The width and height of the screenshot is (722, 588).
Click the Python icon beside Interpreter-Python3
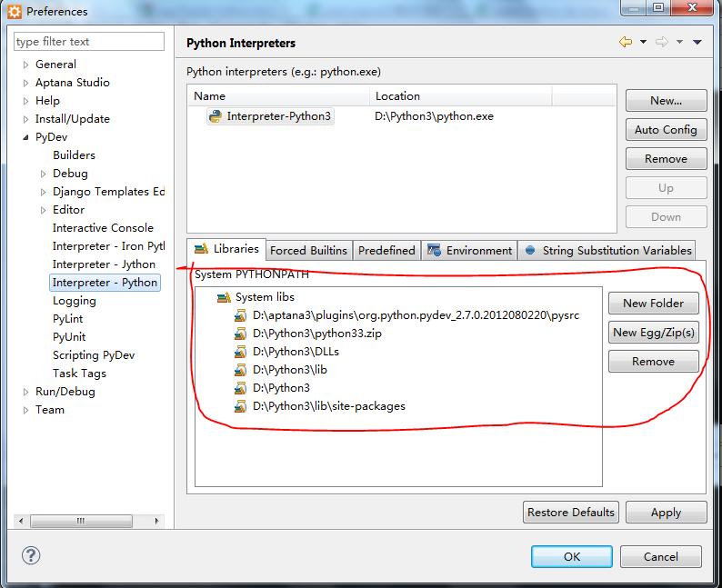(215, 116)
